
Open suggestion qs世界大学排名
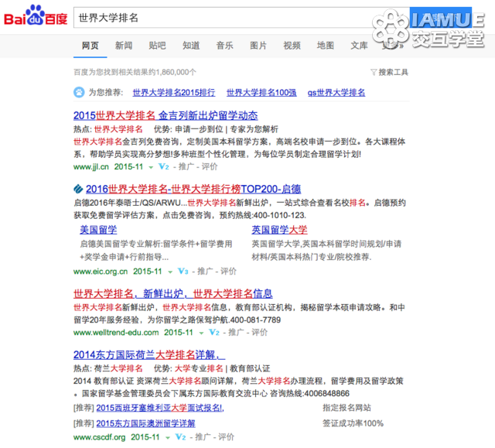(336, 93)
